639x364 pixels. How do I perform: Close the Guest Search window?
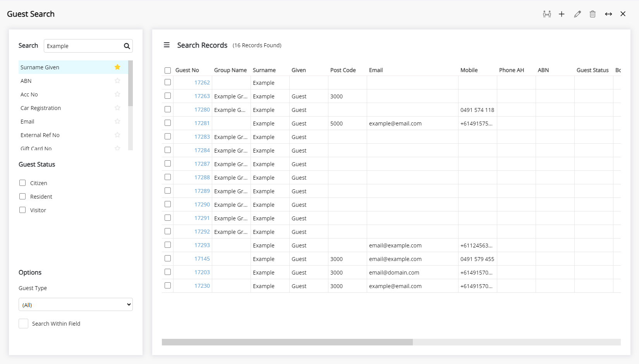(x=623, y=14)
